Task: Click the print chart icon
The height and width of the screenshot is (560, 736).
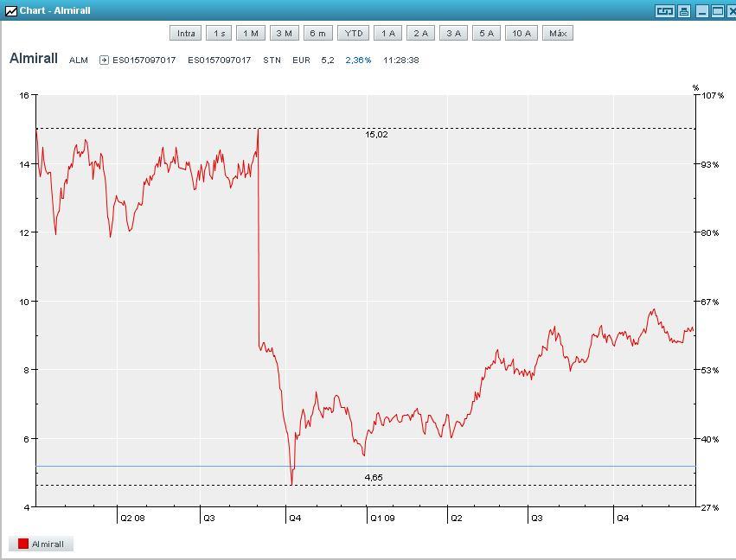Action: pyautogui.click(x=684, y=10)
